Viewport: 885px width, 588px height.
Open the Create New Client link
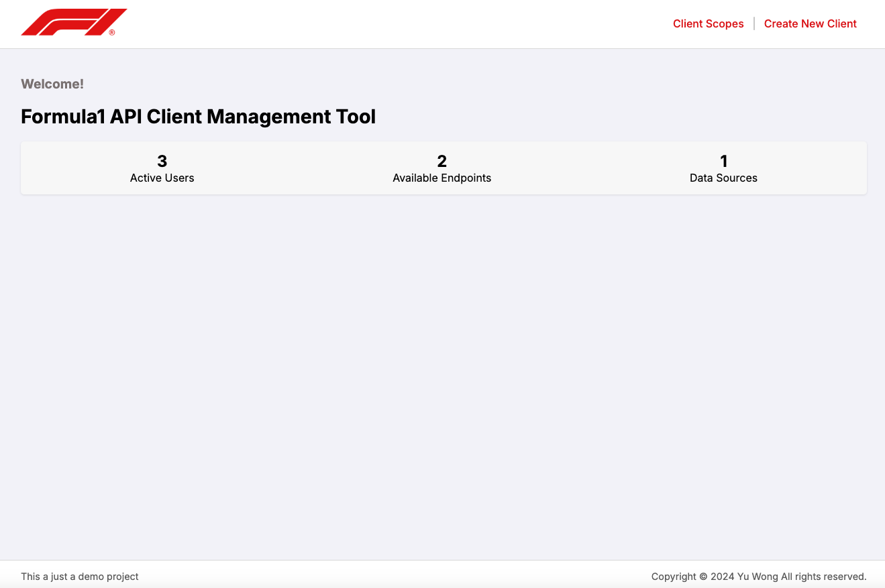(810, 23)
